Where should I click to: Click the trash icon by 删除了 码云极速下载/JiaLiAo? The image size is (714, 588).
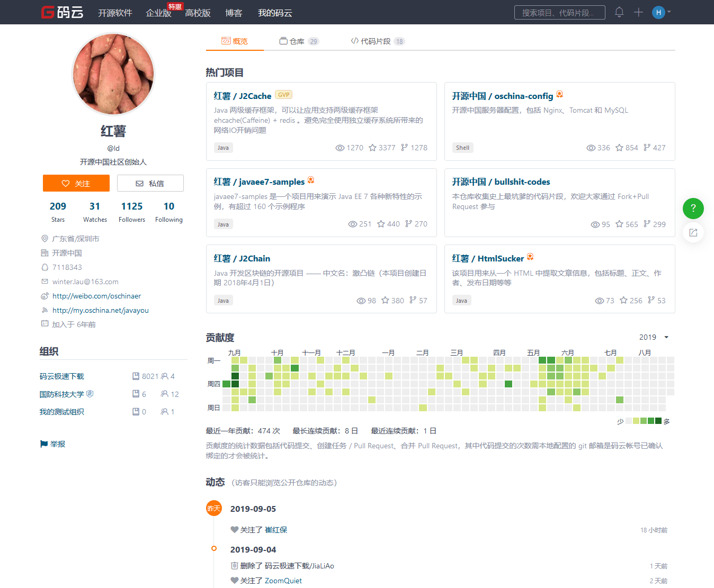pos(235,566)
